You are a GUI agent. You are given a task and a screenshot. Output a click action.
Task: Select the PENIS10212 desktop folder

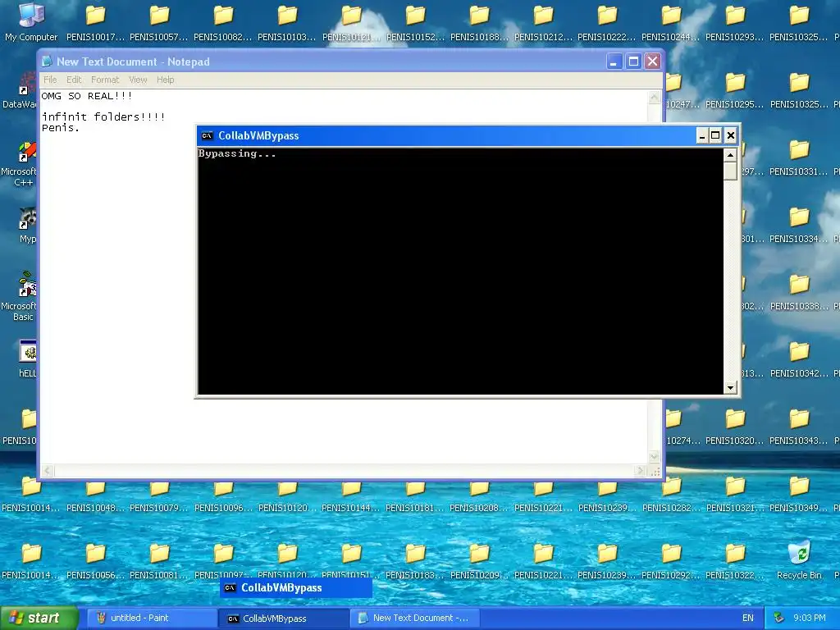[x=543, y=22]
